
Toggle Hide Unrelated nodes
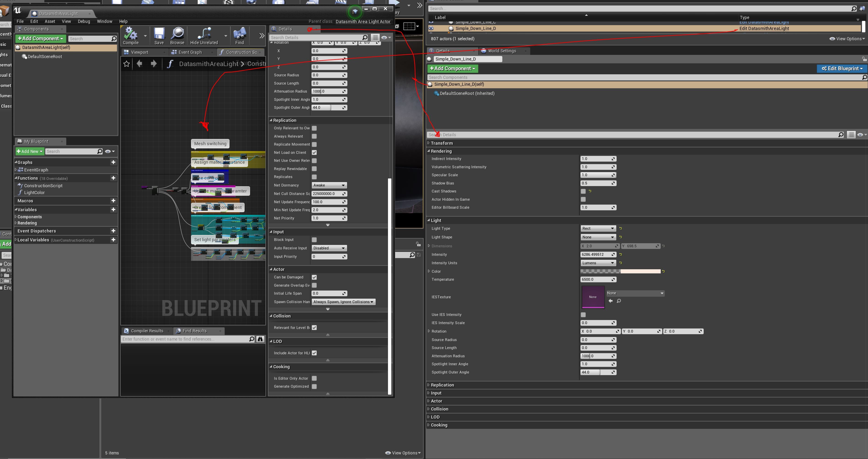tap(204, 36)
